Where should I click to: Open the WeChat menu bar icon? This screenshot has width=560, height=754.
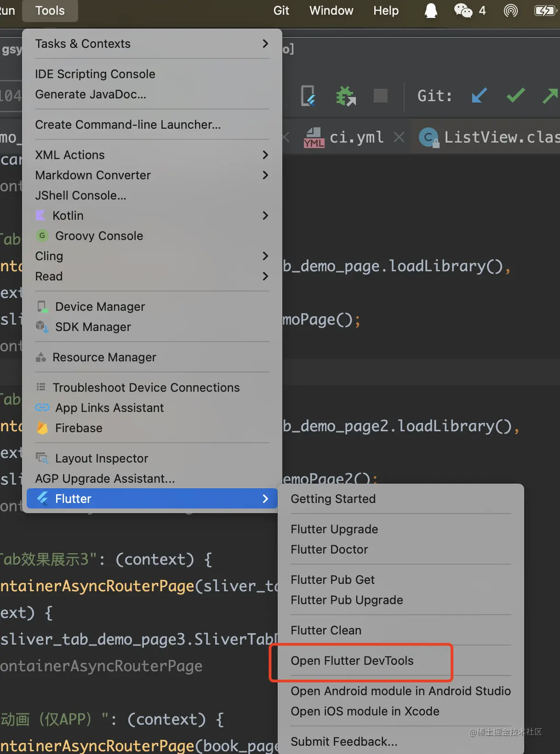[463, 10]
